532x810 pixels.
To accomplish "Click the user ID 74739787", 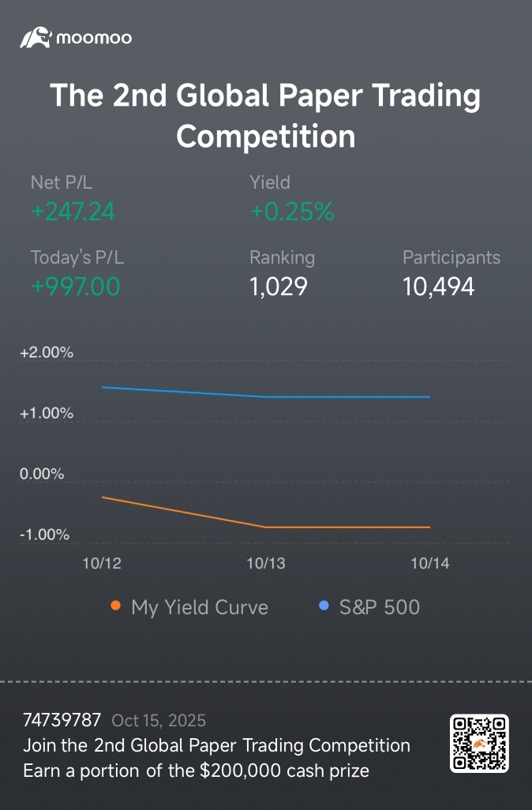I will (62, 720).
